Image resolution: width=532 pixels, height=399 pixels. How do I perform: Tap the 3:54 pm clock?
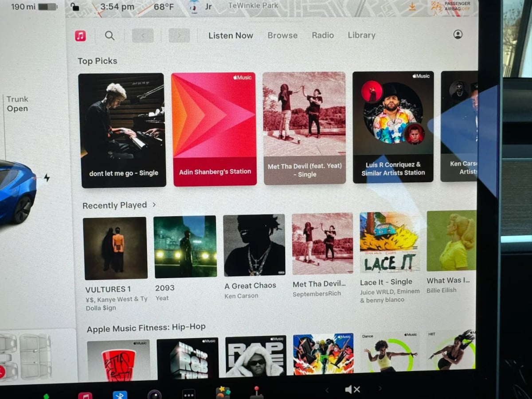coord(117,7)
